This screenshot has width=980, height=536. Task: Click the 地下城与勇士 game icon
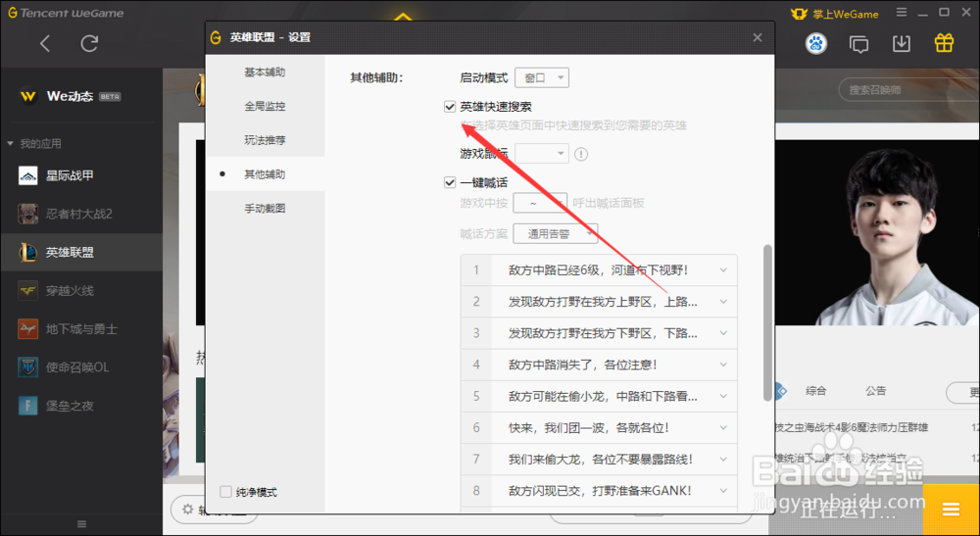coord(28,328)
